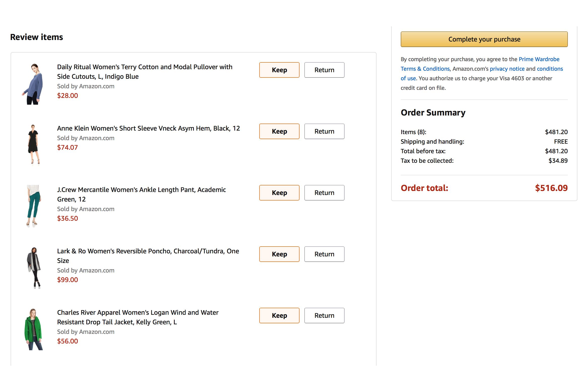
Task: Click the blue pullover product thumbnail
Action: 33,84
